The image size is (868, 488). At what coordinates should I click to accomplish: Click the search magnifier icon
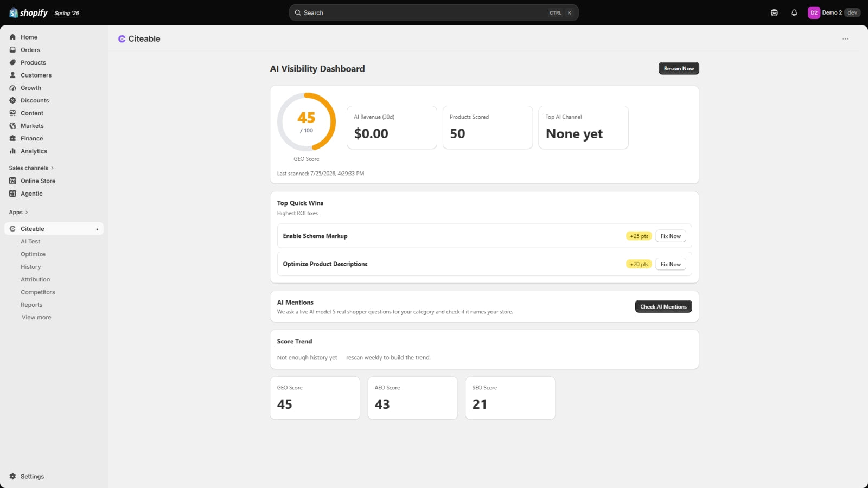coord(298,12)
